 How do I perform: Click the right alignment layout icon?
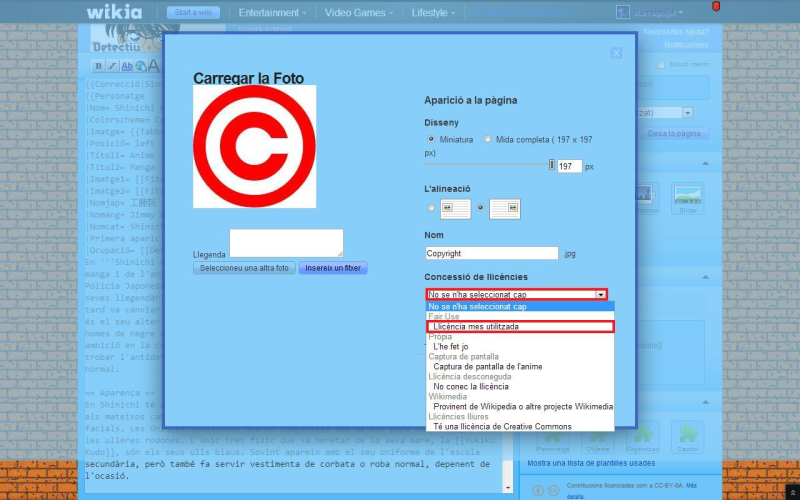(x=505, y=209)
